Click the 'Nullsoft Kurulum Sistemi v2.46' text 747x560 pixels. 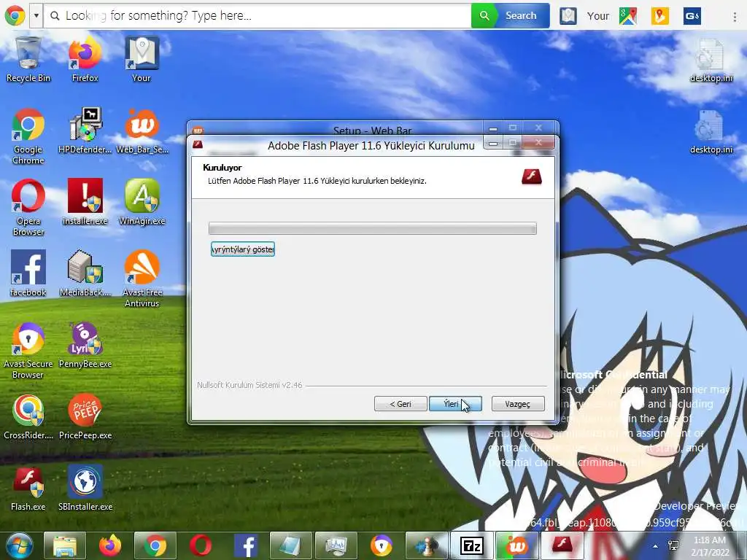point(249,385)
